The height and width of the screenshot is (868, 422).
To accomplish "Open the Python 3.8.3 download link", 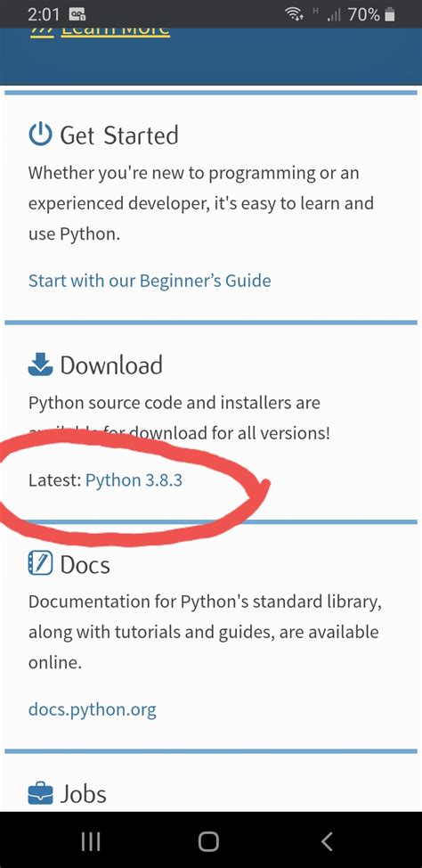I will (x=134, y=479).
